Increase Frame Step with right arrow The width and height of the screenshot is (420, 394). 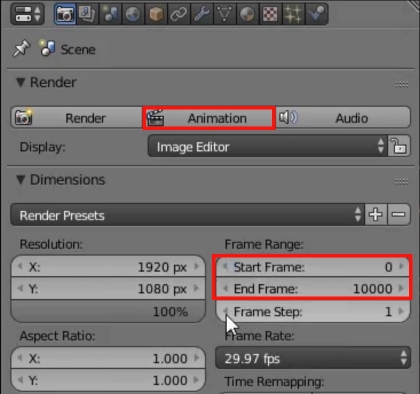click(401, 311)
